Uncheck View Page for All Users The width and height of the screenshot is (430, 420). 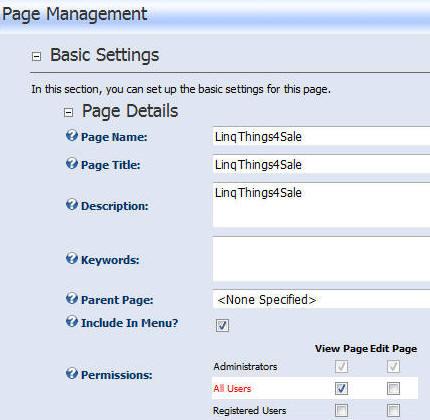pos(341,388)
